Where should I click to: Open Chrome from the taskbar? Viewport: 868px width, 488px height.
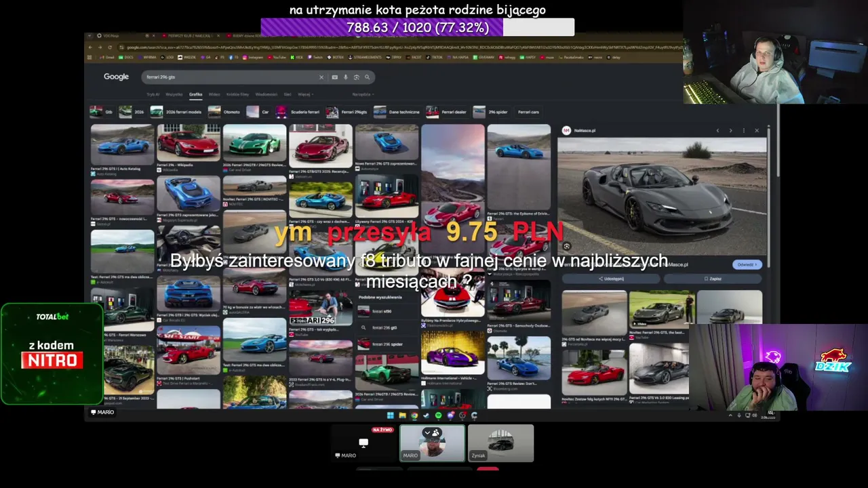pos(414,415)
